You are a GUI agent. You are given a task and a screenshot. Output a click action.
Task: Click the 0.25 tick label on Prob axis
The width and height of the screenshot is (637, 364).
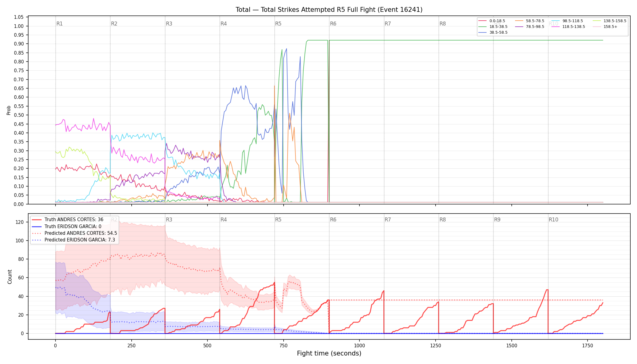click(x=19, y=160)
